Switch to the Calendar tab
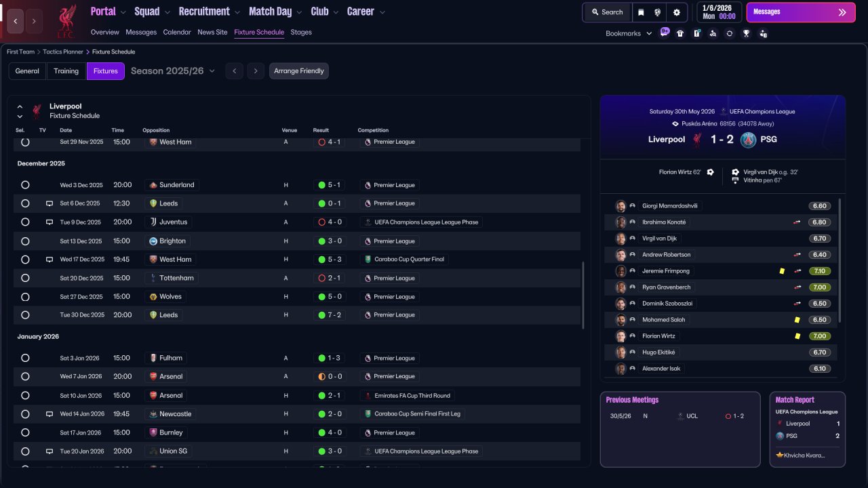This screenshot has height=488, width=868. (177, 32)
